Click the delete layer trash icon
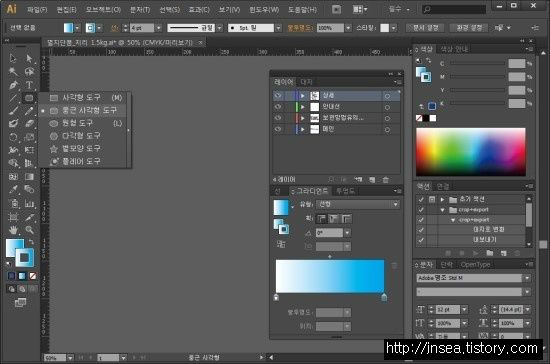 (x=385, y=180)
